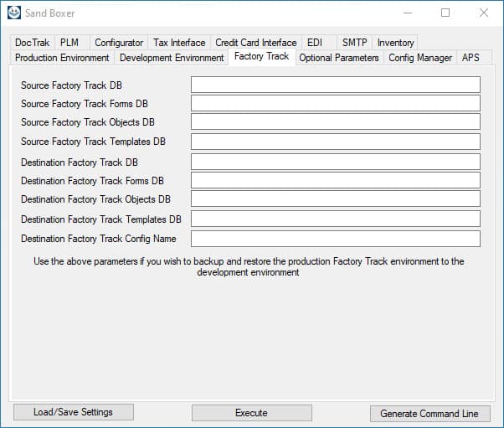Screen dimensions: 504x428
Task: Select the Tax Interface tab
Action: point(179,43)
